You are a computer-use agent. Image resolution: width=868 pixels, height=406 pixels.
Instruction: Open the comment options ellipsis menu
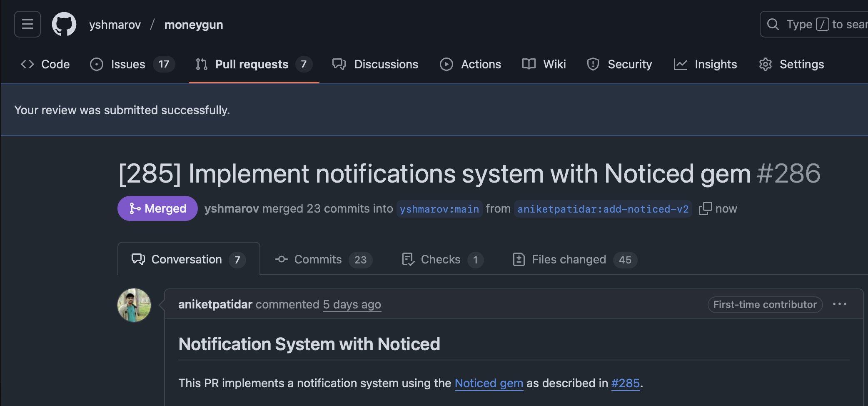tap(839, 304)
